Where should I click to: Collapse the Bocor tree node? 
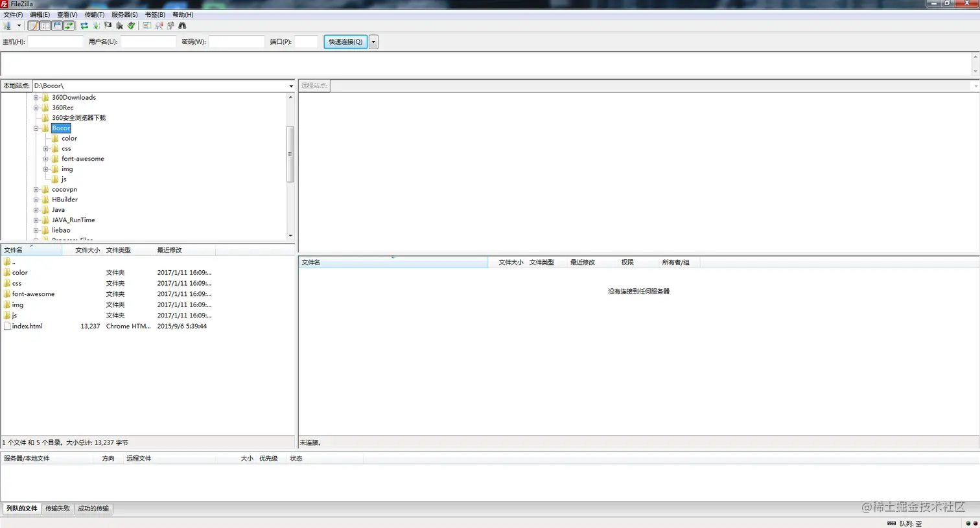tap(36, 128)
